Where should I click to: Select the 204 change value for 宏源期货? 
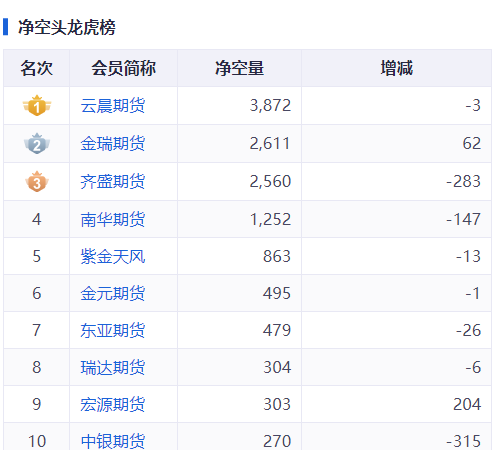pyautogui.click(x=467, y=404)
